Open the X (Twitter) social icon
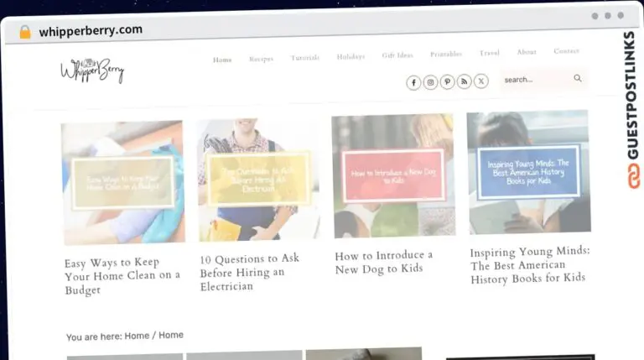The image size is (644, 360). 481,81
